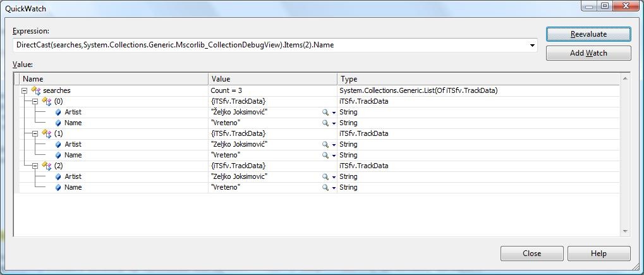Open Help for QuickWatch
The width and height of the screenshot is (644, 275).
tap(599, 254)
